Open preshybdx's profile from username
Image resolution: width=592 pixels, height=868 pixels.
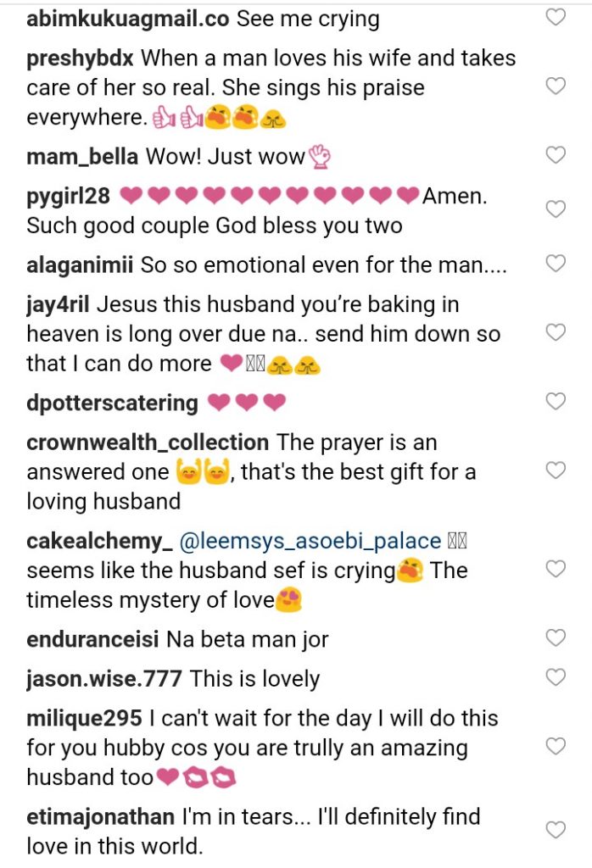pyautogui.click(x=81, y=58)
